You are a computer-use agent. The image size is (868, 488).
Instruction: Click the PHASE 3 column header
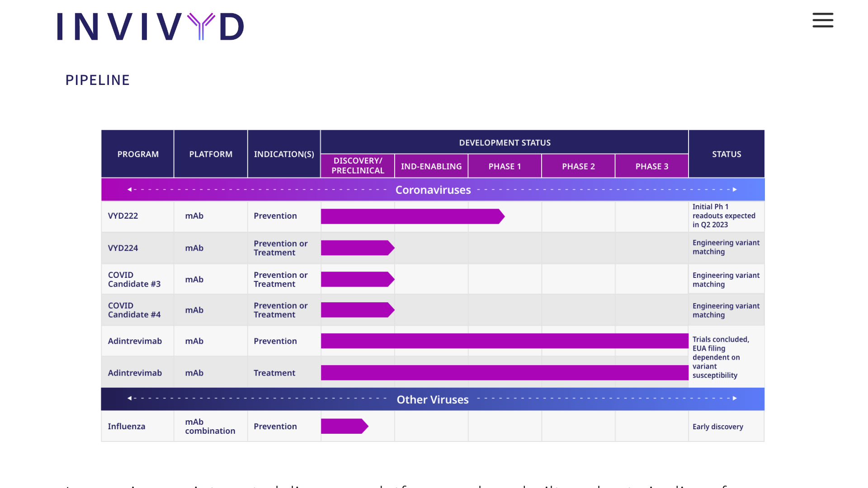point(651,166)
